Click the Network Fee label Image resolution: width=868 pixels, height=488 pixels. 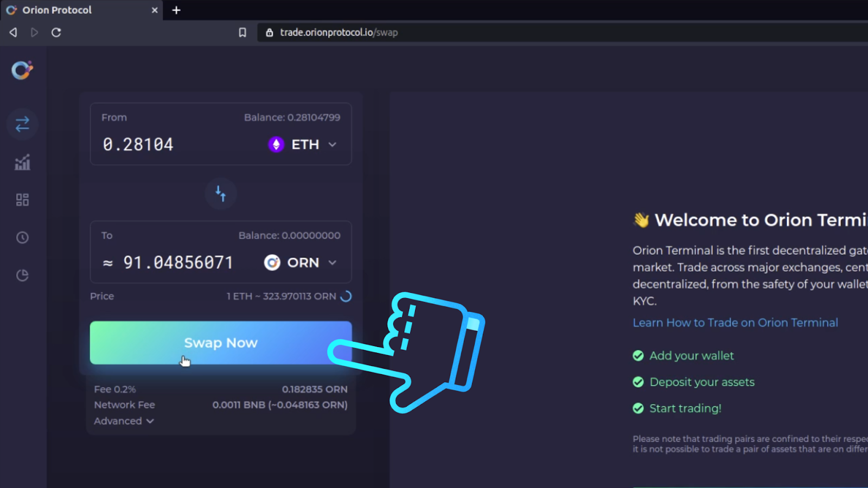[124, 405]
